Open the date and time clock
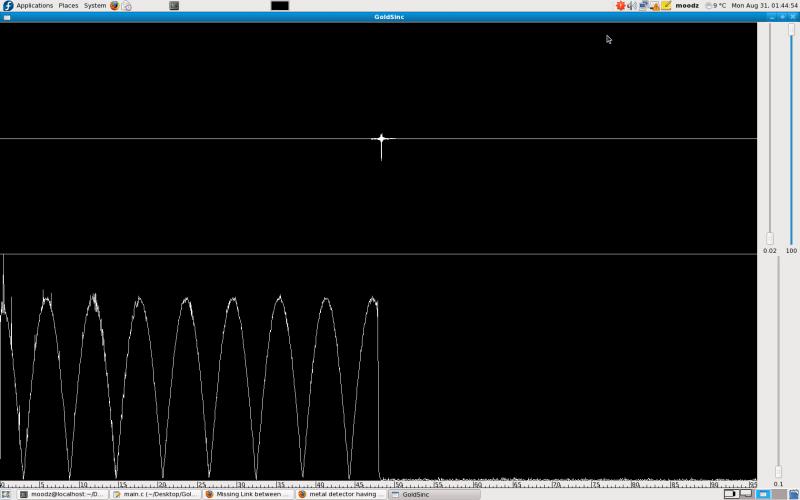 click(x=764, y=5)
